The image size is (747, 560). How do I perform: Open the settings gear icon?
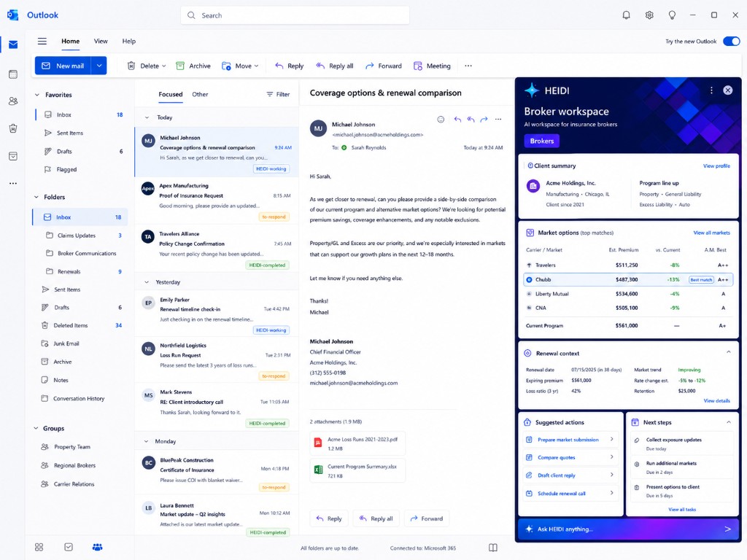649,15
